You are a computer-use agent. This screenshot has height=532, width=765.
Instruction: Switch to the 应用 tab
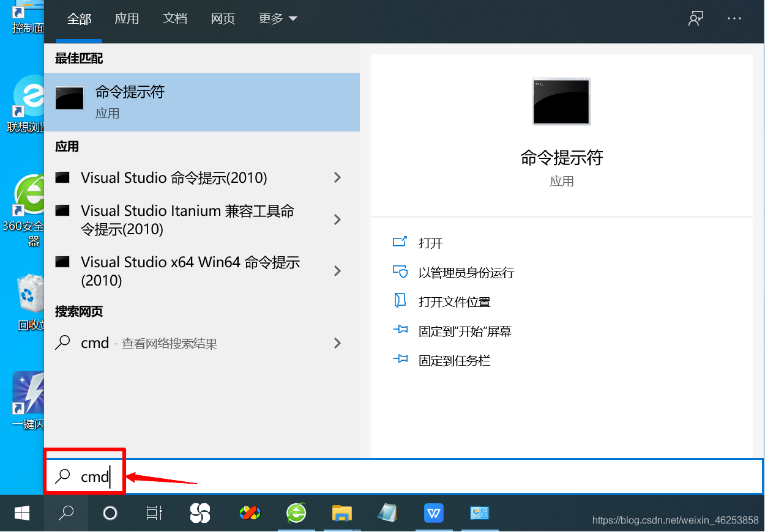tap(127, 18)
